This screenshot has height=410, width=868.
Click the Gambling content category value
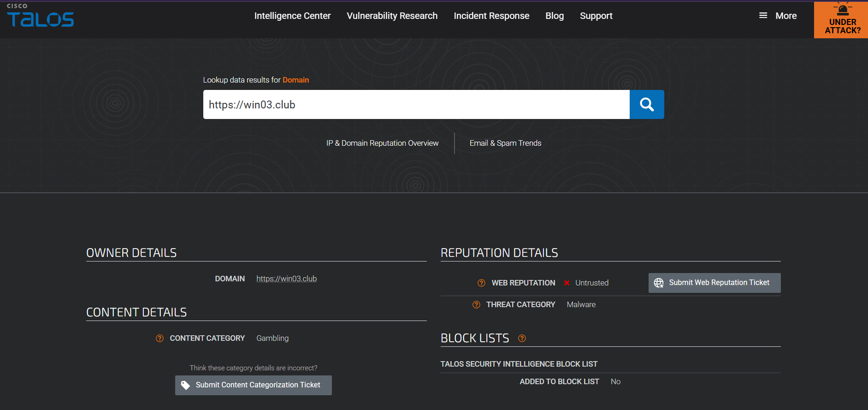pyautogui.click(x=272, y=339)
